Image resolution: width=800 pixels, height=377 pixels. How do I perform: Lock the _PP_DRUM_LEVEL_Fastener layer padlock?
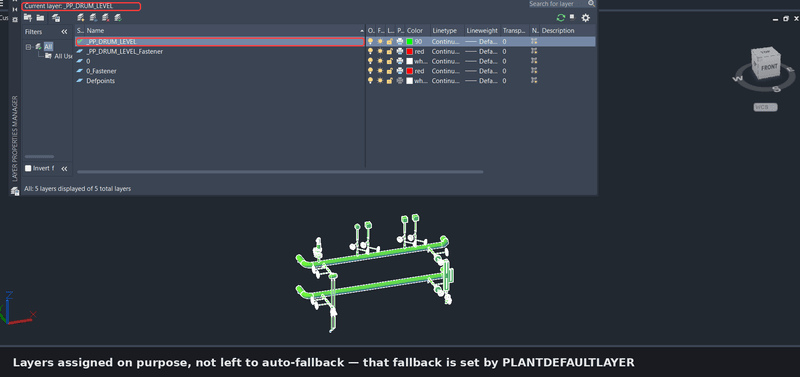pos(390,52)
